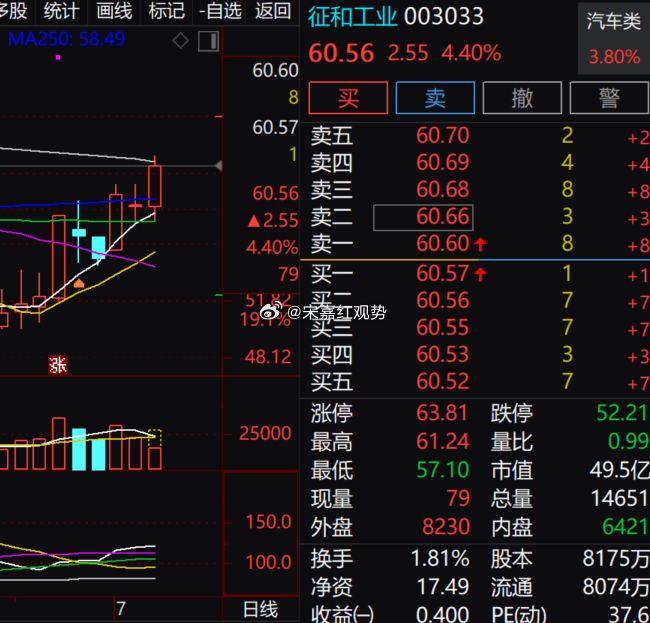Click the 涨停 value 63.81

pyautogui.click(x=442, y=413)
